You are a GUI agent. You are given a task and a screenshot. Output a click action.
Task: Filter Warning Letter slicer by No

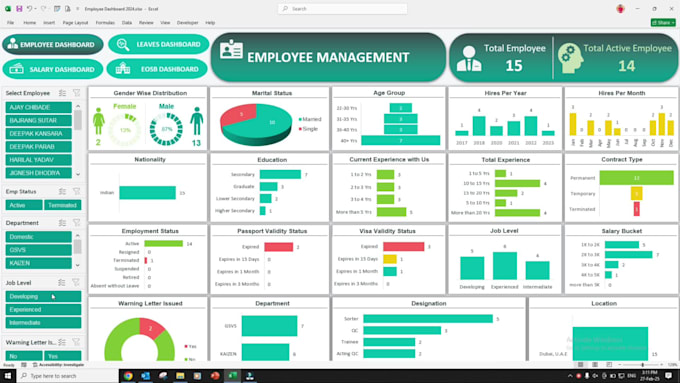pos(24,356)
